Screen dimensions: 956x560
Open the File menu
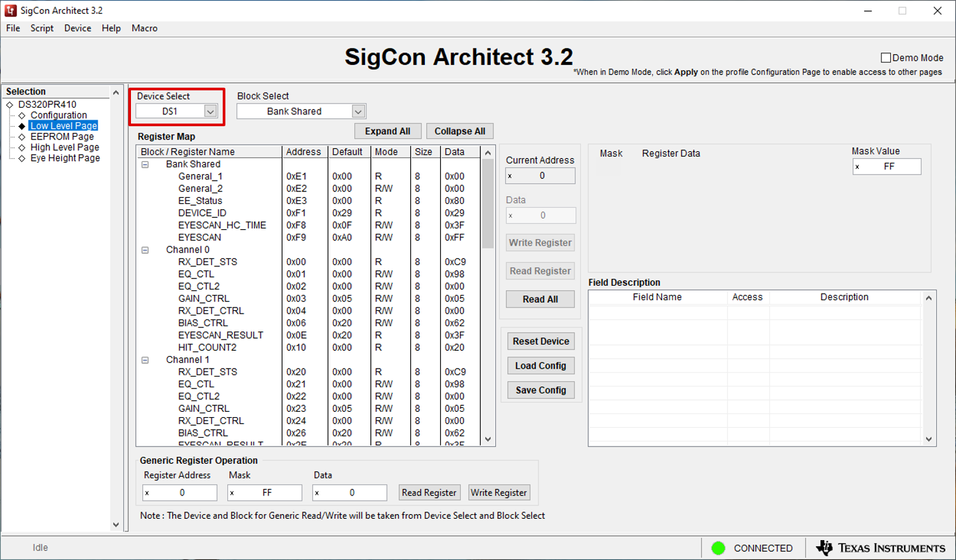(x=13, y=28)
